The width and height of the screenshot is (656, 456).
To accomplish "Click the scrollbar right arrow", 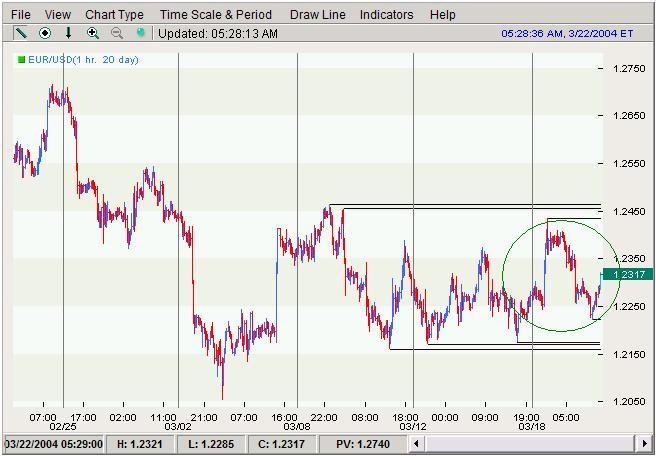I will (644, 443).
